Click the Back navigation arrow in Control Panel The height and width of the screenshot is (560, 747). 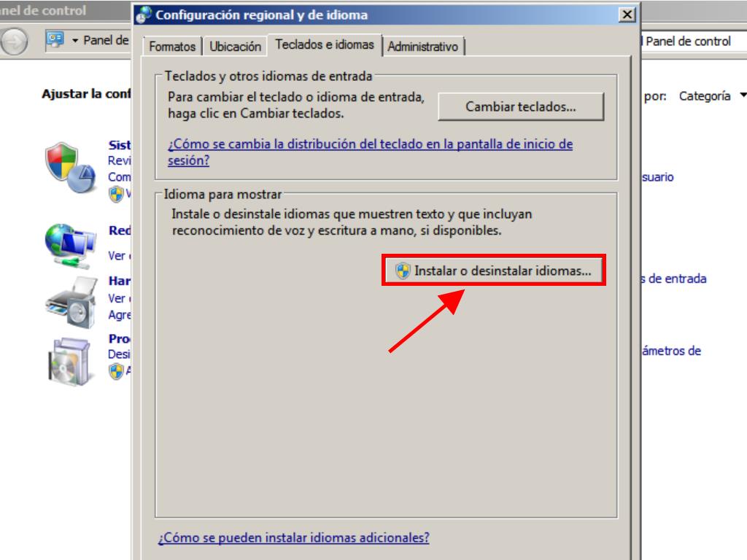pos(14,42)
